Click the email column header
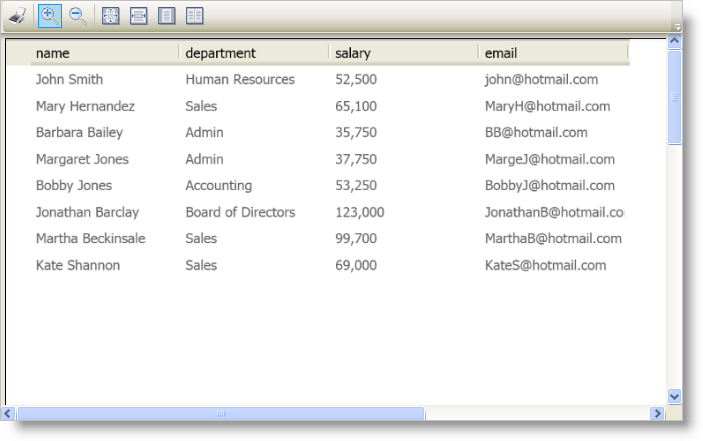703x441 pixels. [x=554, y=53]
